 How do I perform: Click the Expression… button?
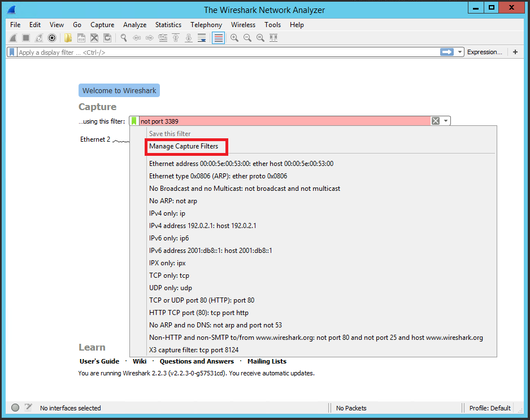tap(484, 52)
